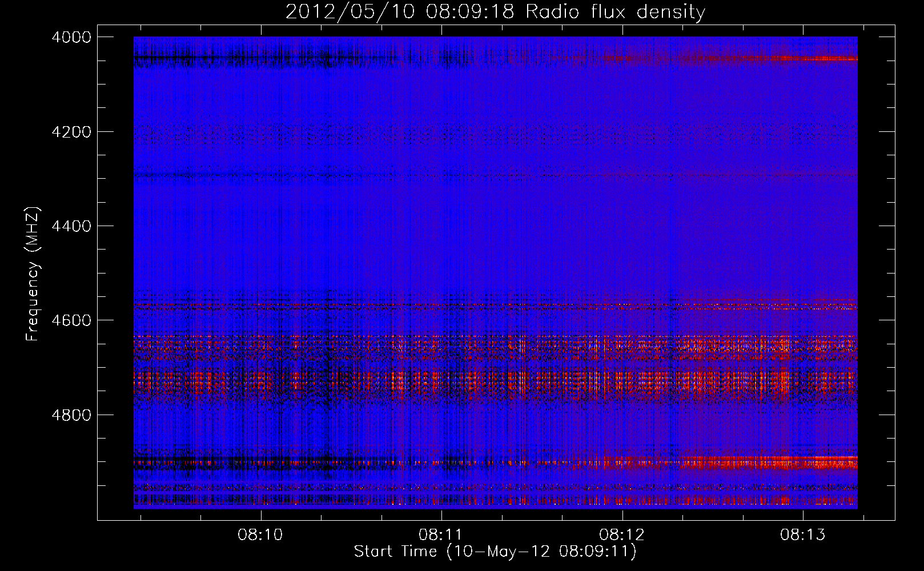Click the 08:11 time tick label

pyautogui.click(x=441, y=535)
